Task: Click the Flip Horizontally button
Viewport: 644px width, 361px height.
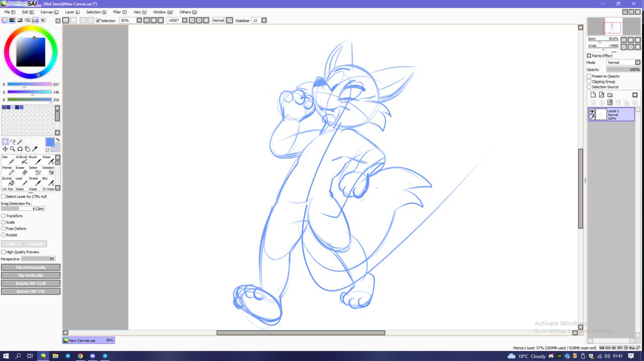Action: click(x=31, y=267)
